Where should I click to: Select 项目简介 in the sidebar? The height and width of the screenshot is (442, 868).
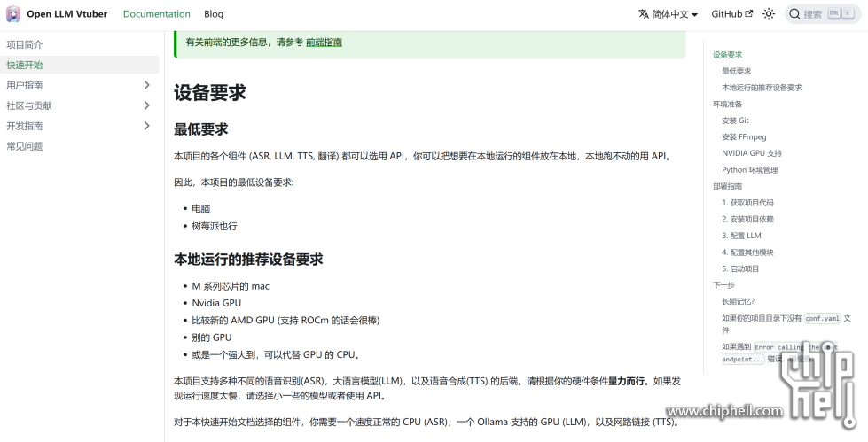tap(24, 44)
